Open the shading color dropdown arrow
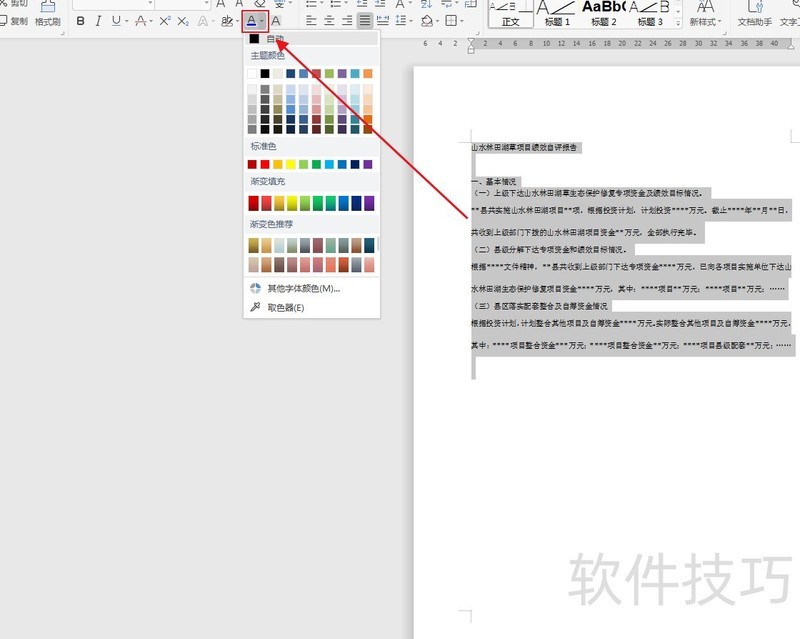 click(438, 21)
